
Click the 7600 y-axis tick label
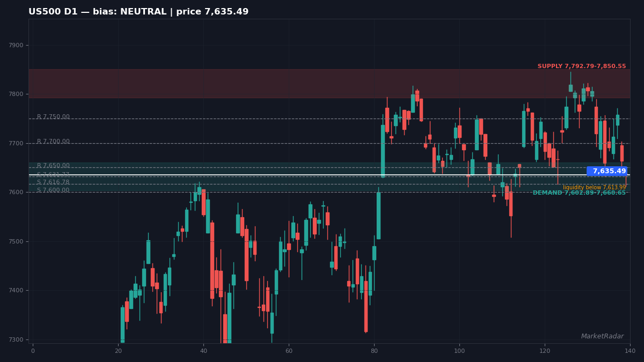pyautogui.click(x=16, y=193)
